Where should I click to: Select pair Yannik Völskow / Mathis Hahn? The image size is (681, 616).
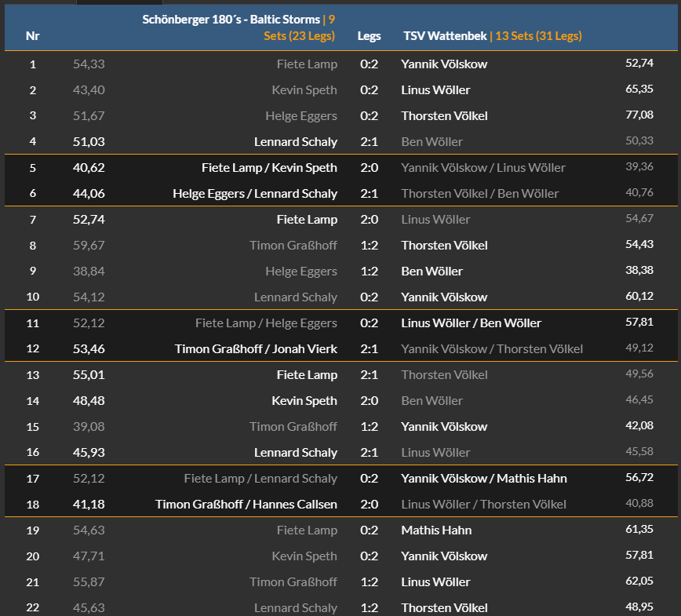(484, 479)
